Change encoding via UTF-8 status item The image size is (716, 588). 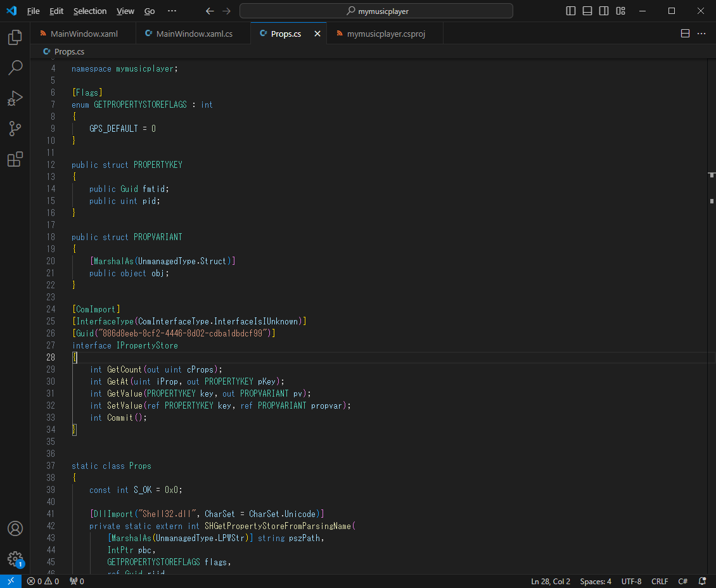631,581
